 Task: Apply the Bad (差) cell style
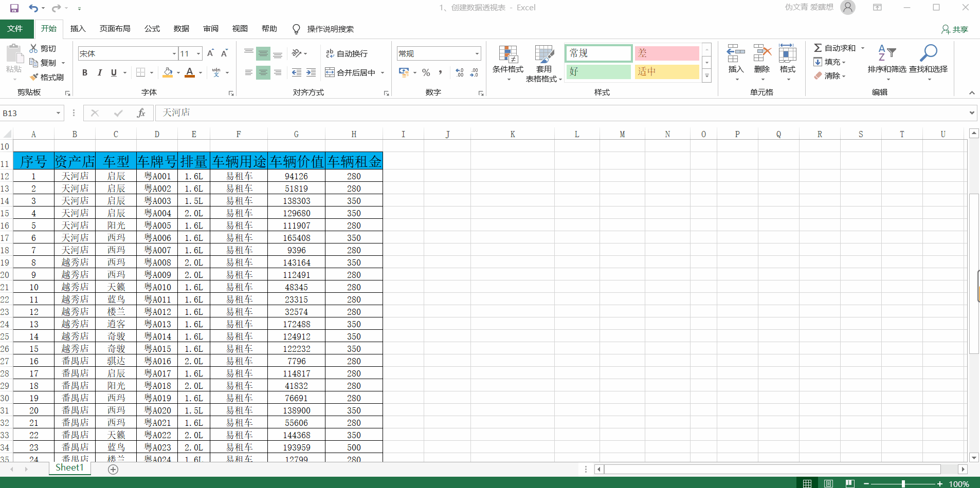(667, 53)
